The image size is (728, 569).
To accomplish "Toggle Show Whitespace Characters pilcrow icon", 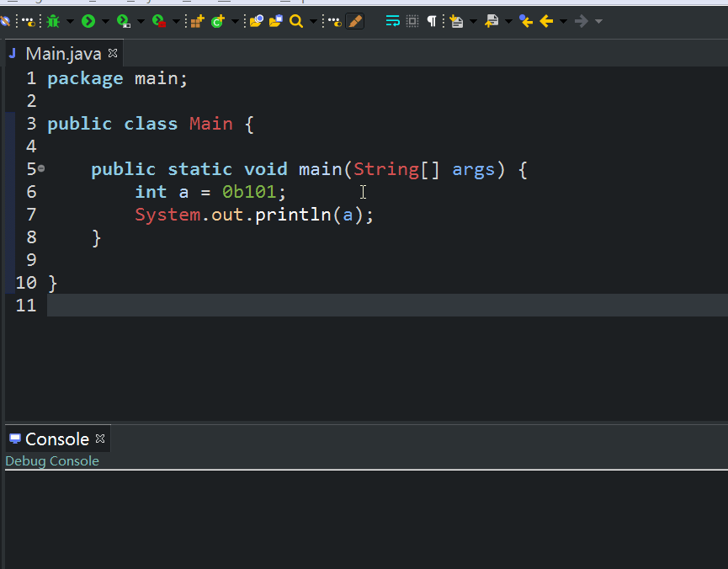I will [432, 21].
